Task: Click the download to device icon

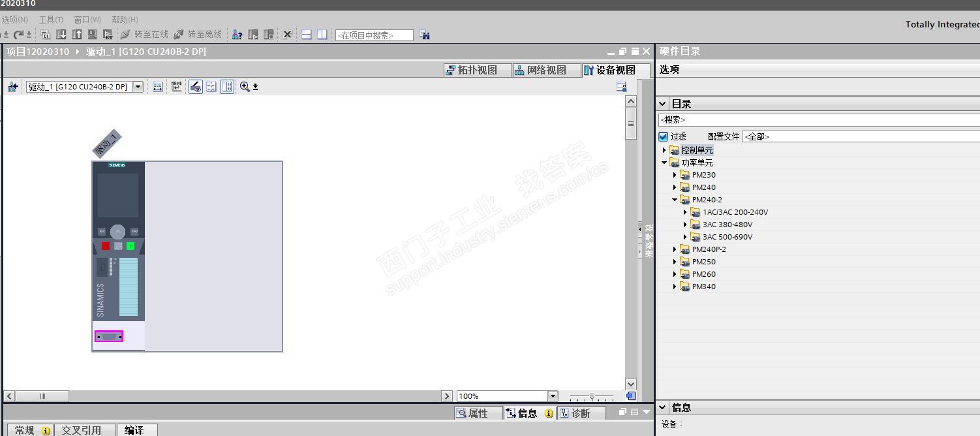Action: pyautogui.click(x=61, y=35)
